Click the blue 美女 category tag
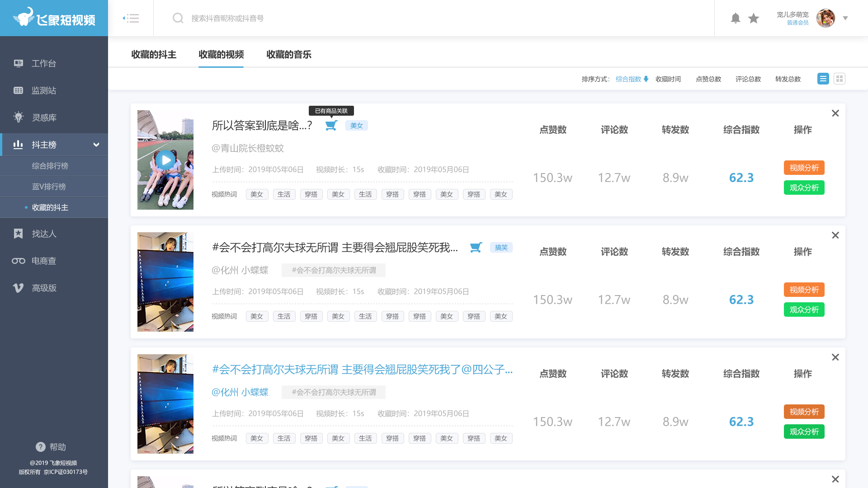 [357, 126]
